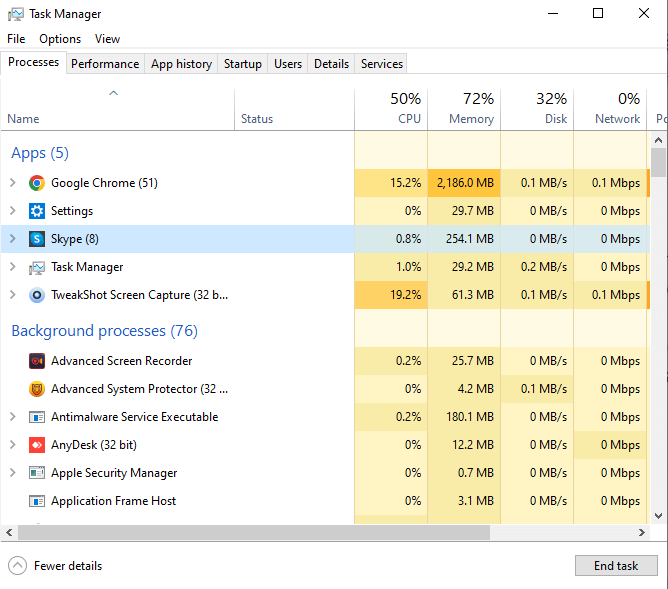Click the Settings gear app icon
The height and width of the screenshot is (589, 668).
[x=37, y=211]
